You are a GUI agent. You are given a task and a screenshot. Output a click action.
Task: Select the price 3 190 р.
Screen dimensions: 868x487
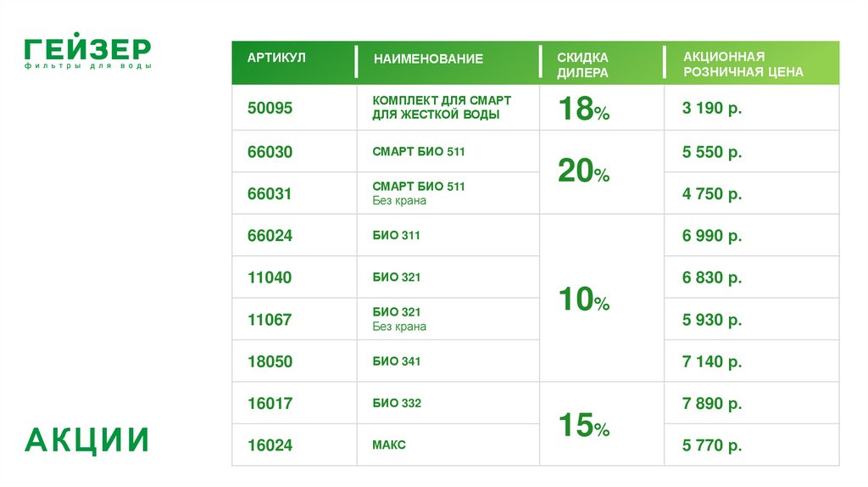pyautogui.click(x=712, y=108)
